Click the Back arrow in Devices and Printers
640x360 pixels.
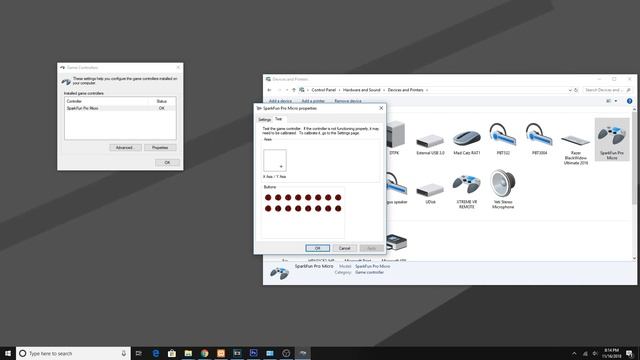(x=269, y=90)
